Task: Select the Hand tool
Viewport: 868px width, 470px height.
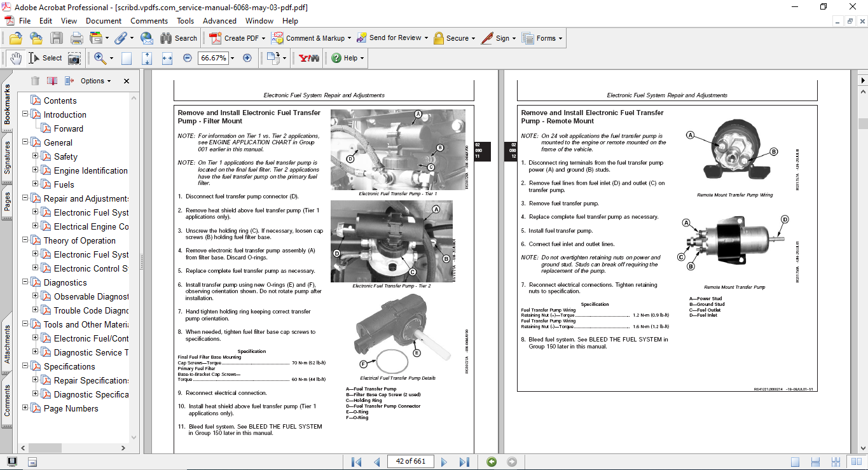Action: coord(15,58)
